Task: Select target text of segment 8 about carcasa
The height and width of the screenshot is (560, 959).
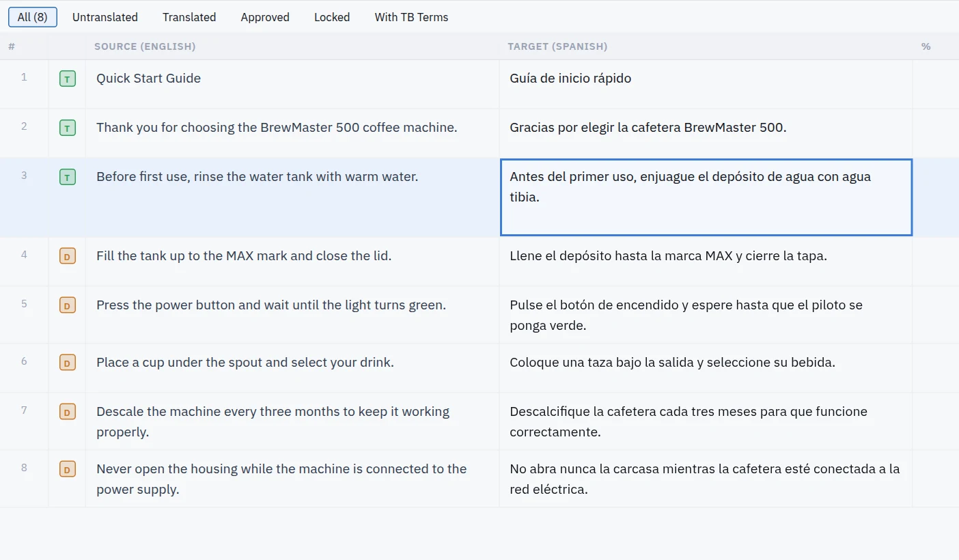Action: click(x=704, y=479)
